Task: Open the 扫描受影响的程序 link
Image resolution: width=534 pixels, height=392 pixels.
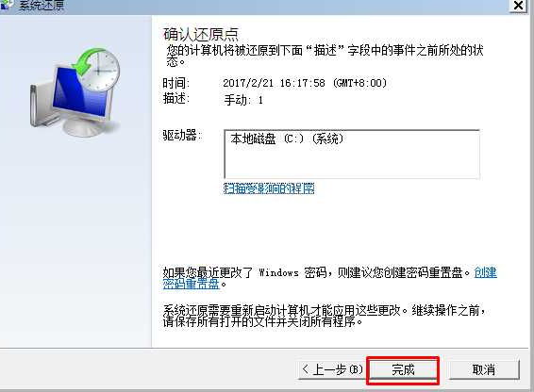Action: [x=269, y=188]
